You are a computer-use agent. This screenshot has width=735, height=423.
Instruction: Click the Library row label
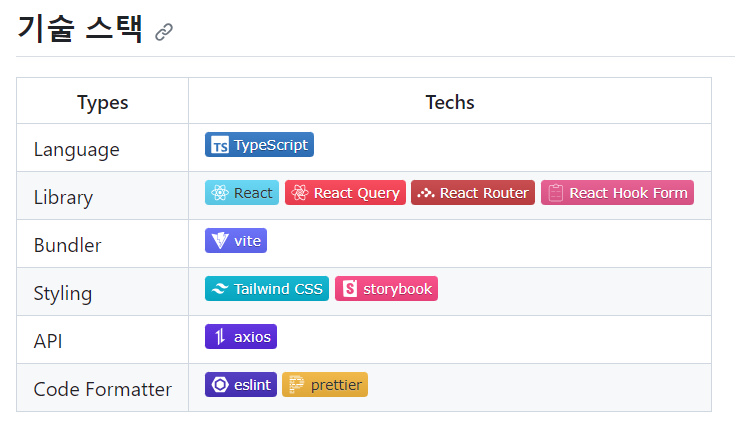pyautogui.click(x=63, y=198)
